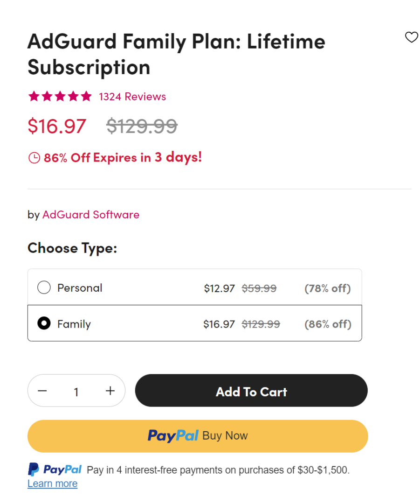
Task: Select the Family plan radio button
Action: tap(44, 323)
